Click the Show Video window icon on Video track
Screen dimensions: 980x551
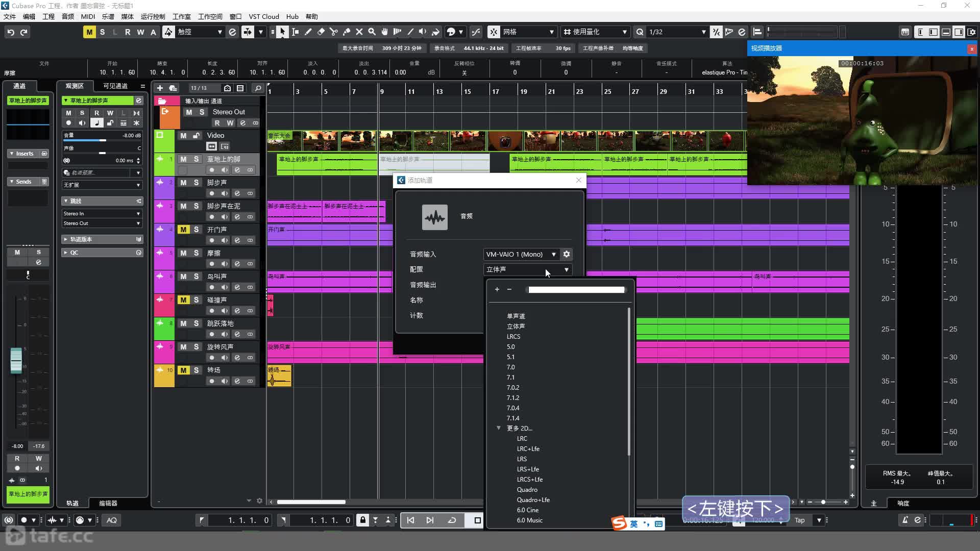tap(211, 146)
